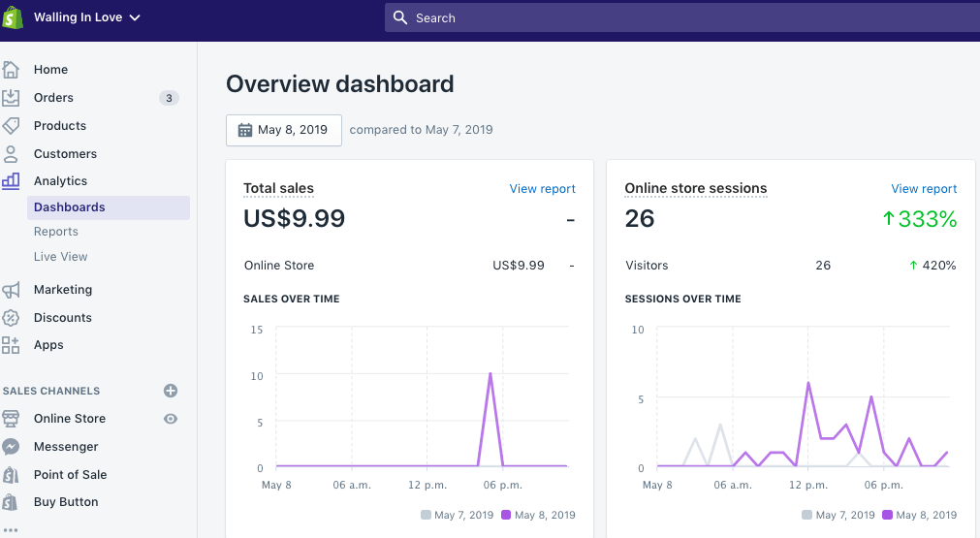
Task: View Online Store via eye icon
Action: [171, 419]
